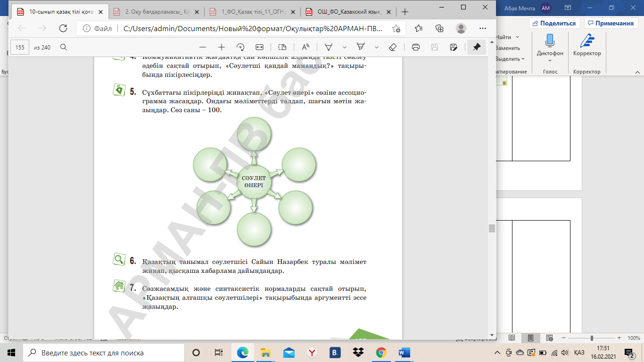The height and width of the screenshot is (362, 644).
Task: Open Edge settings and more menu
Action: coord(482,28)
